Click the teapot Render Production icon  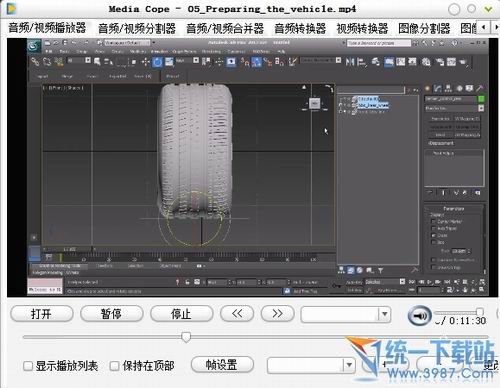tap(463, 62)
